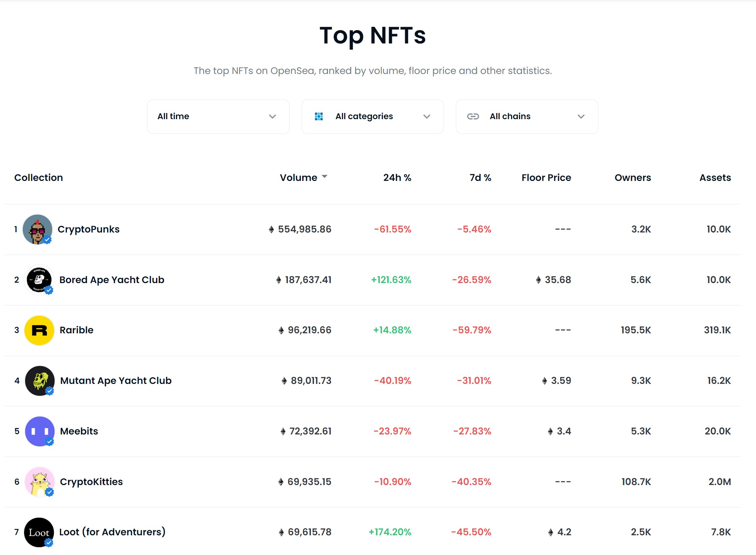Viewport: 756px width, 555px height.
Task: Click the Loot black logo icon
Action: tap(39, 532)
